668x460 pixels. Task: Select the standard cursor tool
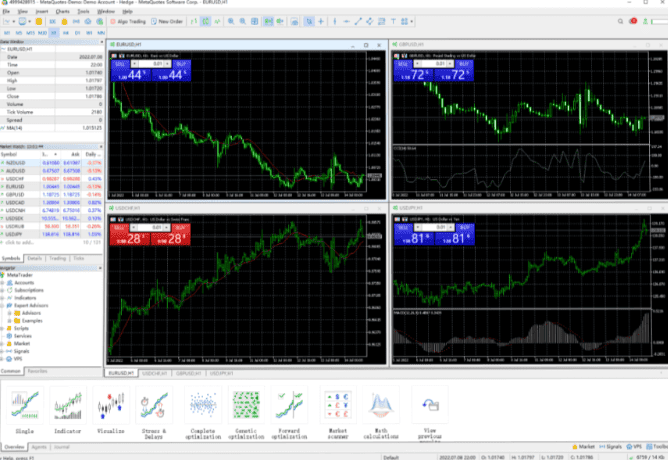click(309, 21)
